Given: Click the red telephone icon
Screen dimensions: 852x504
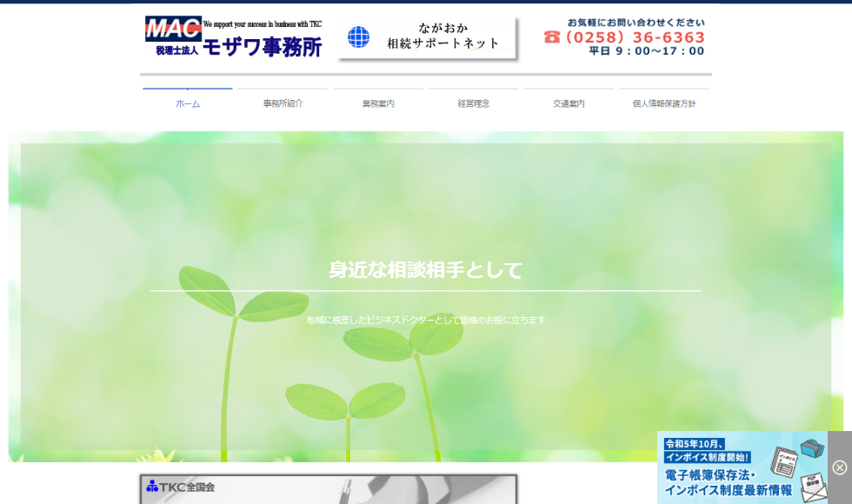Looking at the screenshot, I should point(552,37).
